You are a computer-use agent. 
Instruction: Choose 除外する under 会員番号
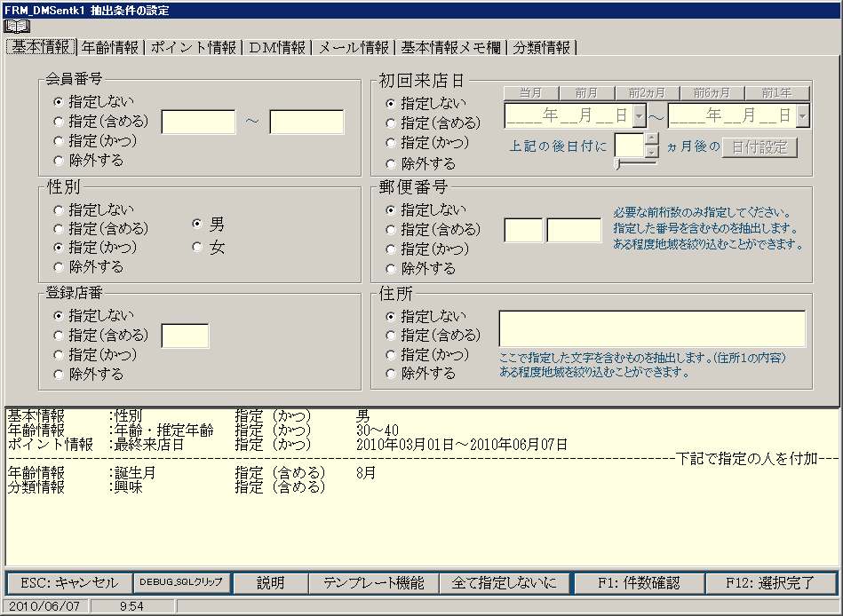pyautogui.click(x=59, y=161)
